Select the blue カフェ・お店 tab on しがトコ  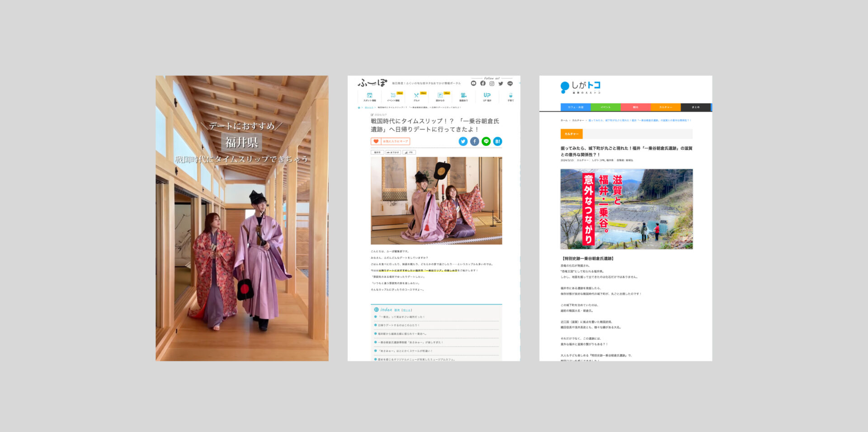tap(576, 107)
